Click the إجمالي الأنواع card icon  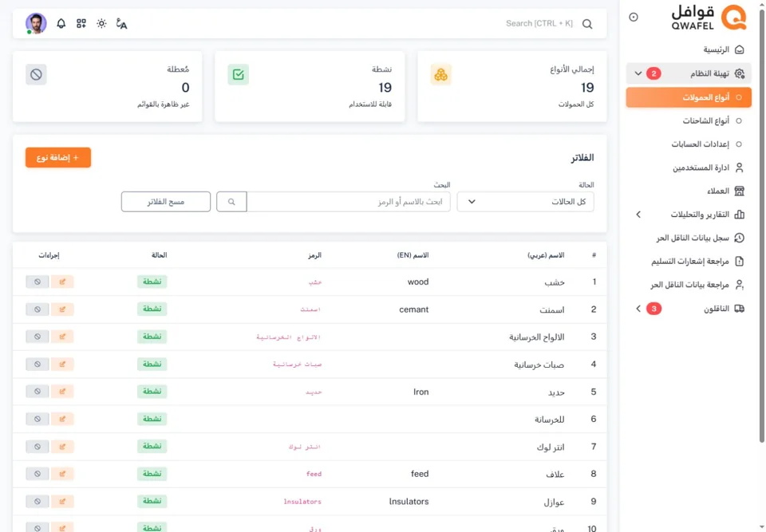pos(440,74)
